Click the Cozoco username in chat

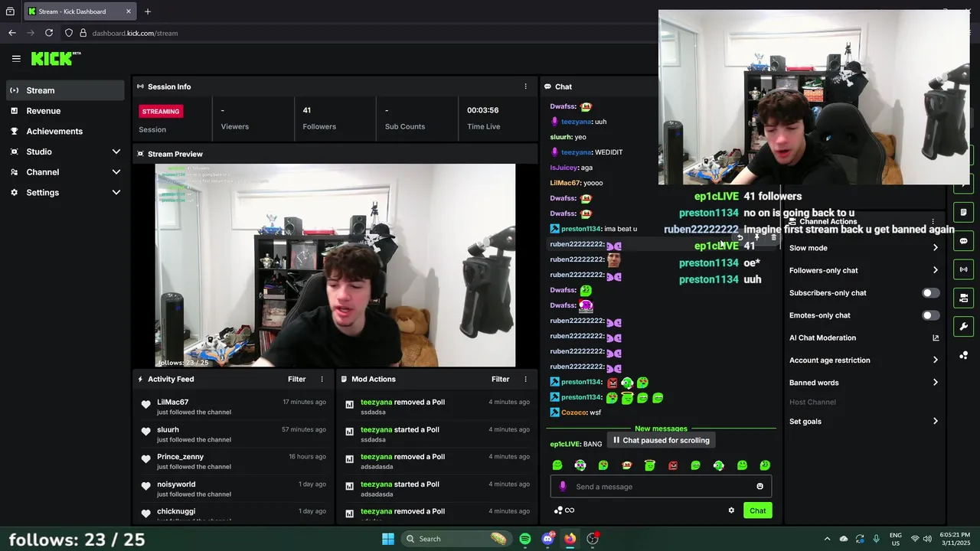pyautogui.click(x=573, y=412)
